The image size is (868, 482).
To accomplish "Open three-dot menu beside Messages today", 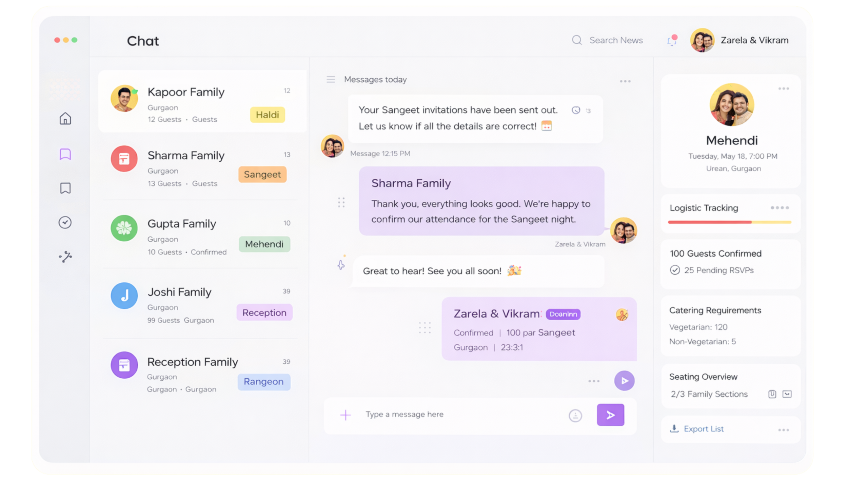I will point(625,81).
